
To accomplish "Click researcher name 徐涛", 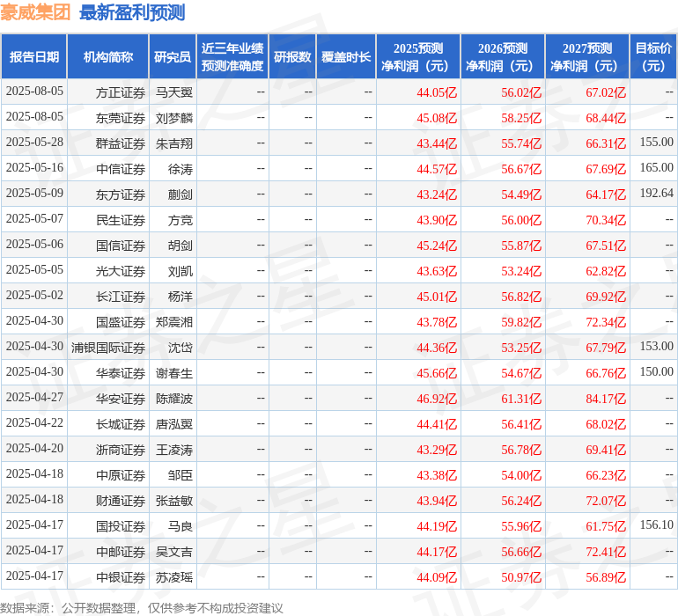I will pos(181,169).
